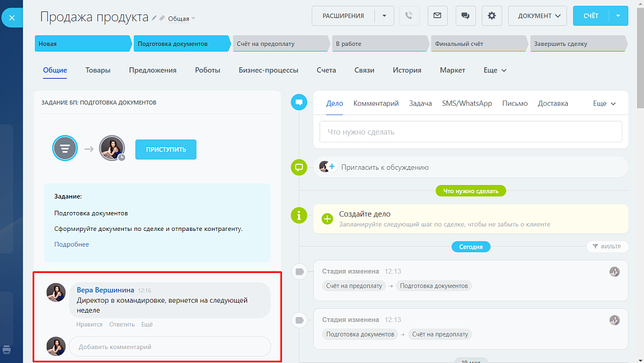Screen dimensions: 644x363
Task: Click 'Нравится' under Vera's comment
Action: [89, 323]
